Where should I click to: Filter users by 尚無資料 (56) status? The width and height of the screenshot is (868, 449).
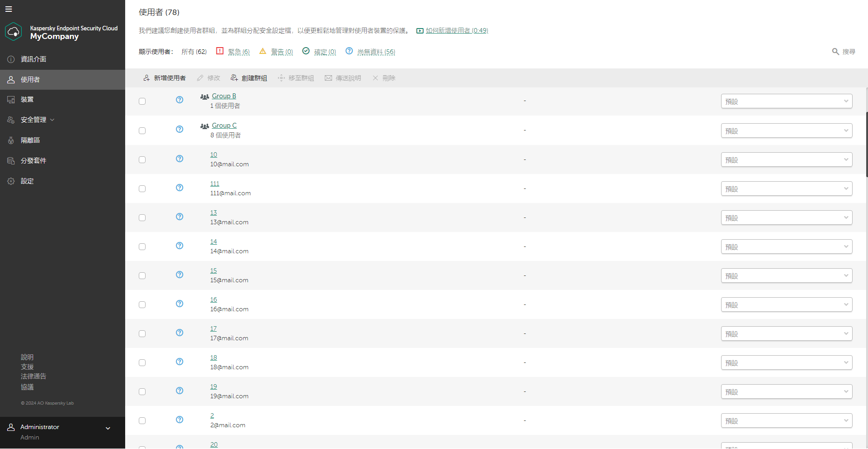[376, 52]
